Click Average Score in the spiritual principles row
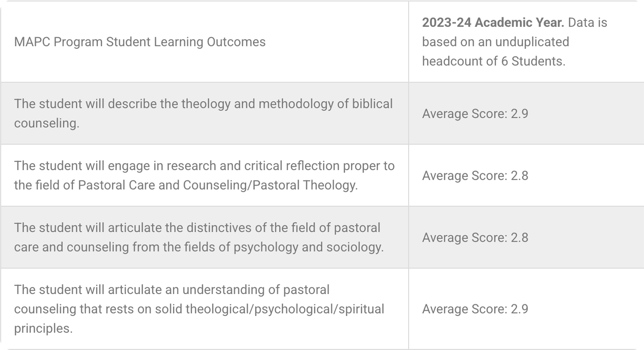The height and width of the screenshot is (350, 644). click(x=475, y=309)
